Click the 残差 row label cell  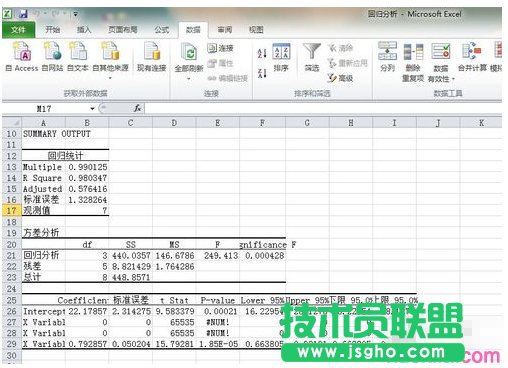(x=44, y=266)
